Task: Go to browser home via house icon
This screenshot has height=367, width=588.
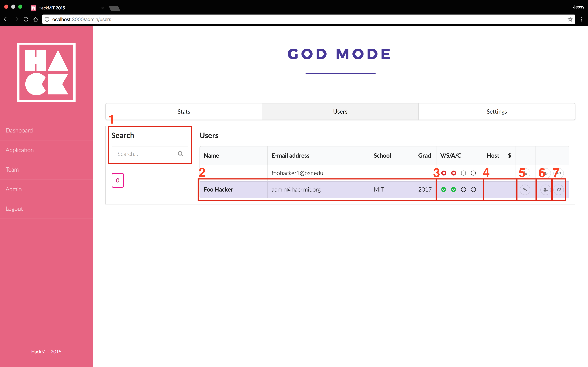Action: point(36,19)
